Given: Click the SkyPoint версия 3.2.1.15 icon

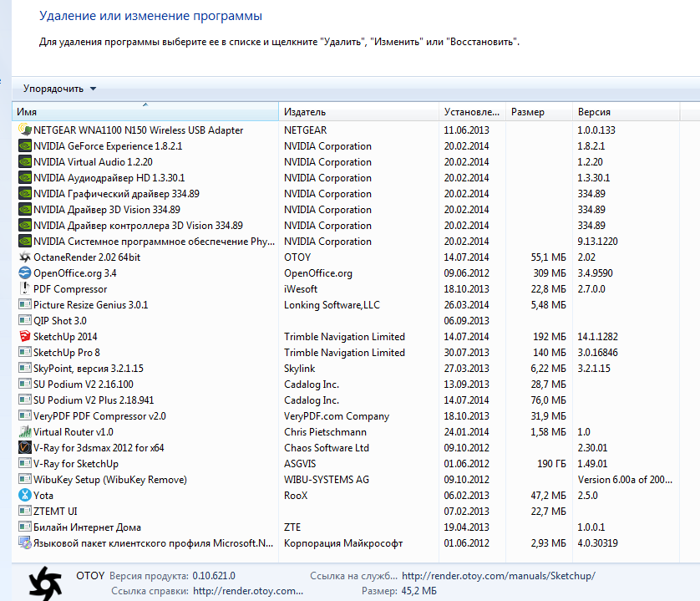Looking at the screenshot, I should pyautogui.click(x=25, y=368).
